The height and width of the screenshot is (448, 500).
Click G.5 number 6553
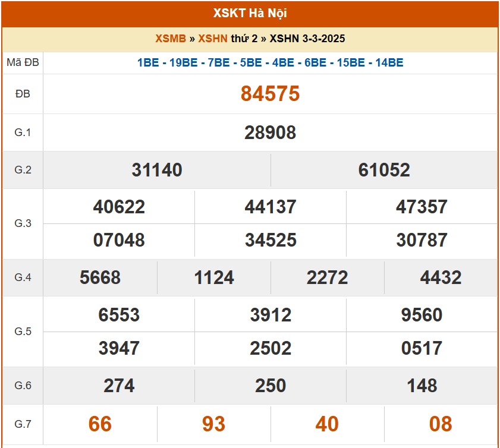119,315
